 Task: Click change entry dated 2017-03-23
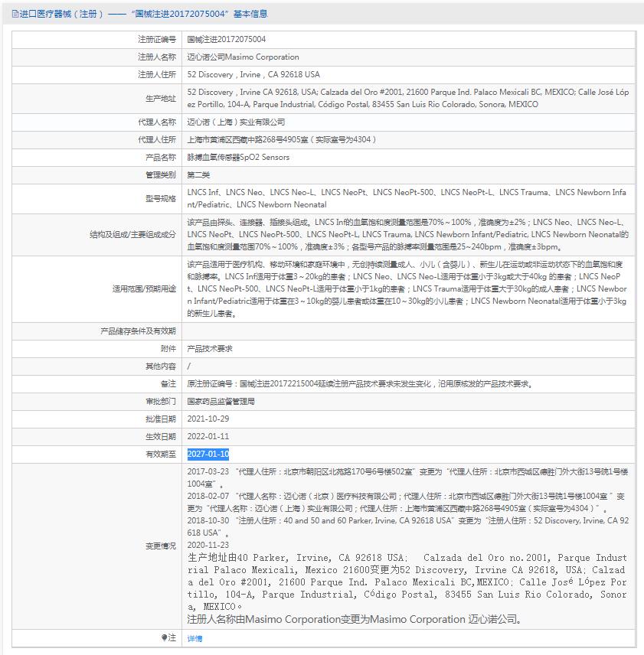(x=408, y=477)
